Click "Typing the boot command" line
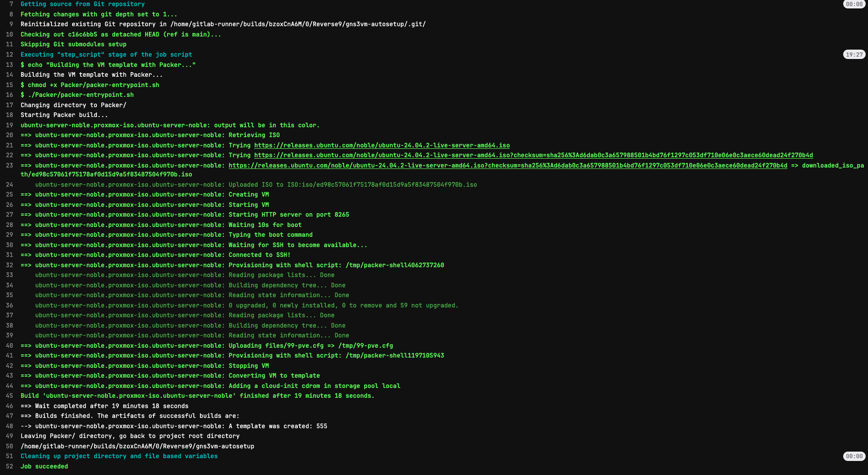 pos(167,235)
